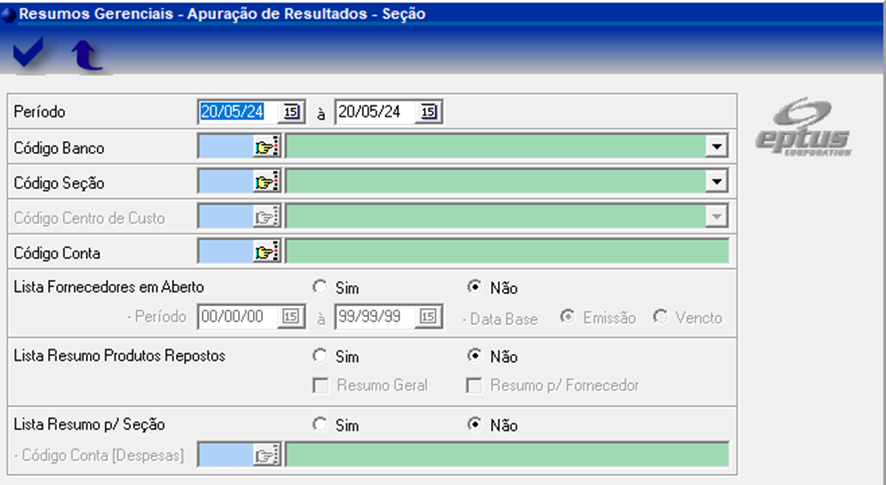Click Código Banco lookup hand icon

265,148
